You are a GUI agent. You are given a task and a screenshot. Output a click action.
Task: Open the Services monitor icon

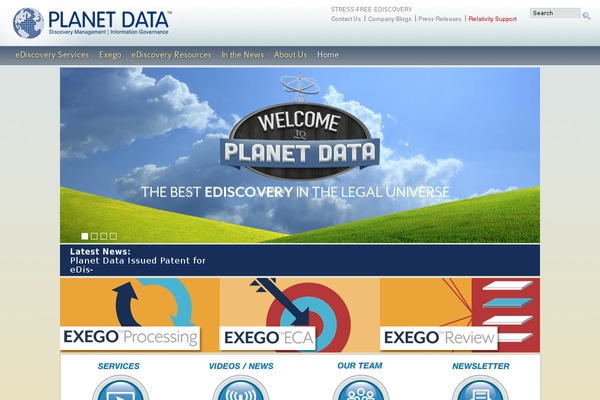point(121,388)
